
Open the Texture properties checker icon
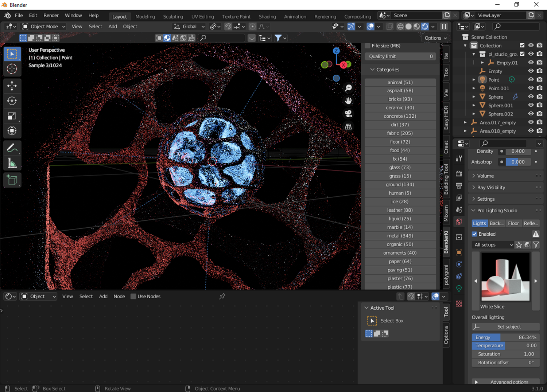459,303
